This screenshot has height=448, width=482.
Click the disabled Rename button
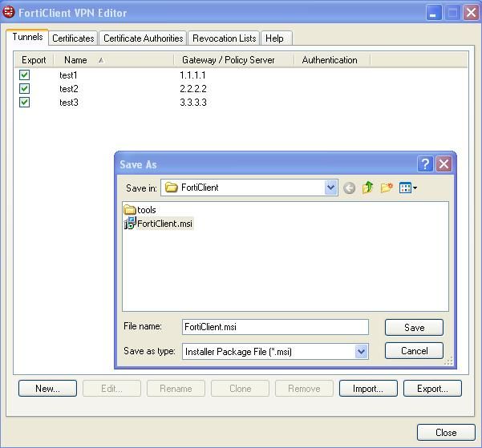click(x=176, y=389)
